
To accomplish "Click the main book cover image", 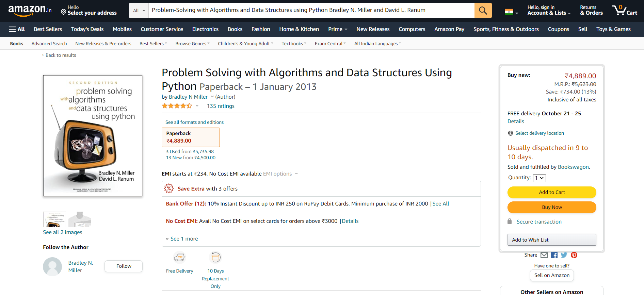I will [x=93, y=136].
